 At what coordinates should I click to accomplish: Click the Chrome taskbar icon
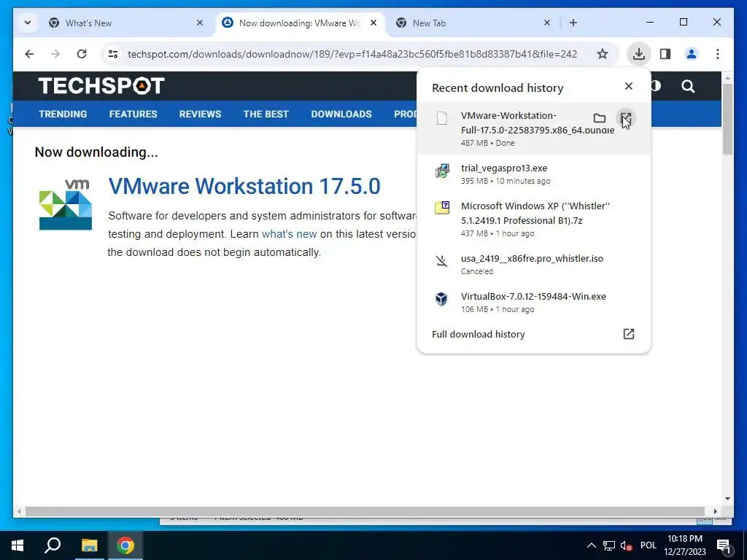click(x=125, y=545)
